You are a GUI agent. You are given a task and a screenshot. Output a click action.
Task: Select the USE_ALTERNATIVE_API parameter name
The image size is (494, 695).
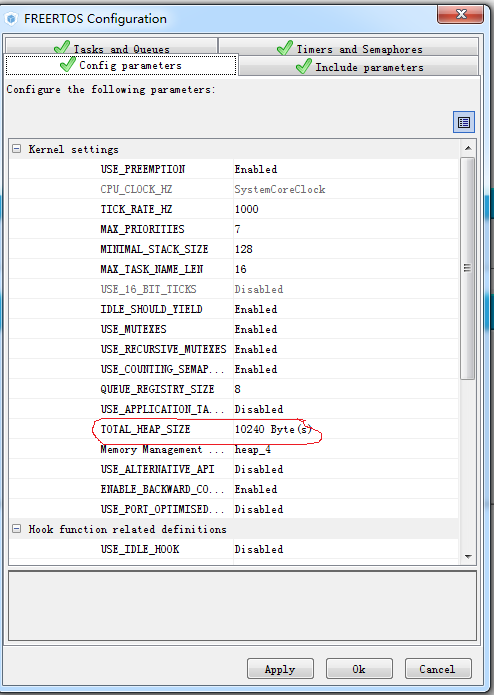[x=157, y=469]
